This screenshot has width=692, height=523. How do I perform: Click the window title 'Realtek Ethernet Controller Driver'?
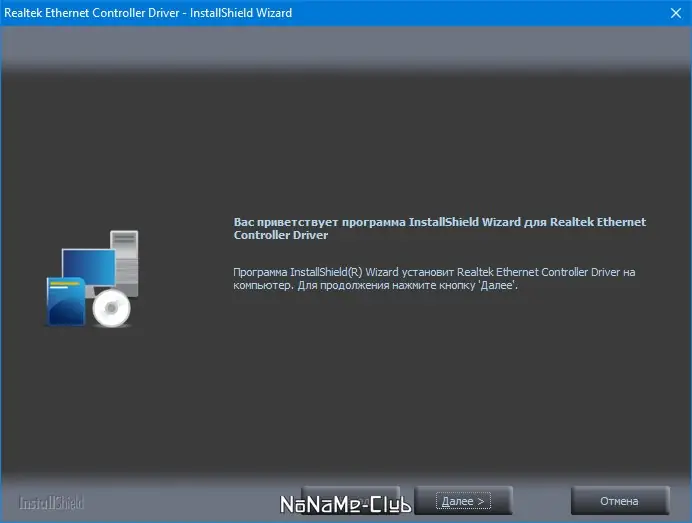[92, 13]
